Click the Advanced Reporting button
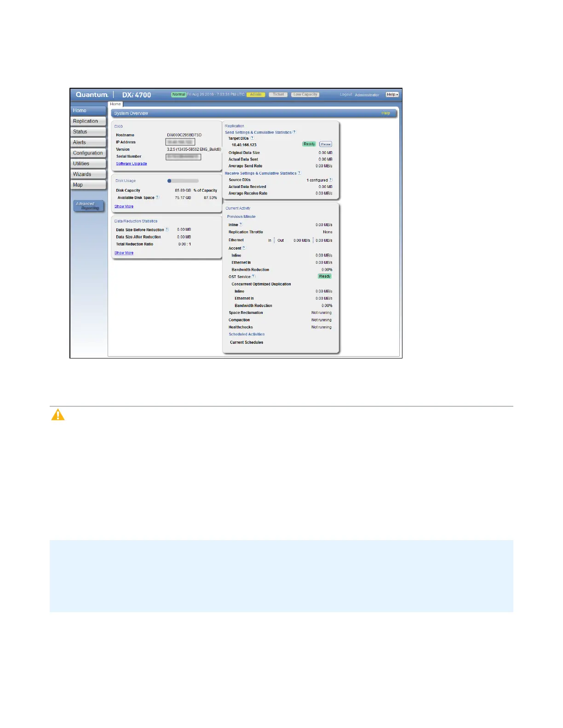Screen dimensions: 563x728 [88, 206]
